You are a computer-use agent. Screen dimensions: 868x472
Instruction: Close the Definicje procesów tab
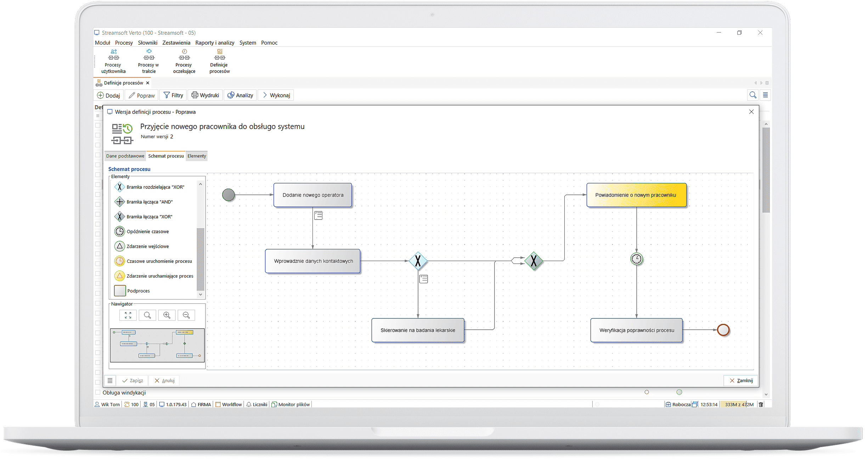148,83
